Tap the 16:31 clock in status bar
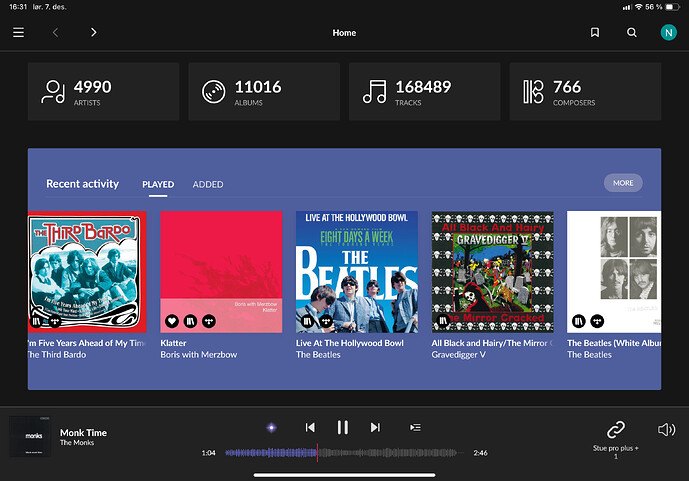The height and width of the screenshot is (481, 689). pyautogui.click(x=18, y=7)
